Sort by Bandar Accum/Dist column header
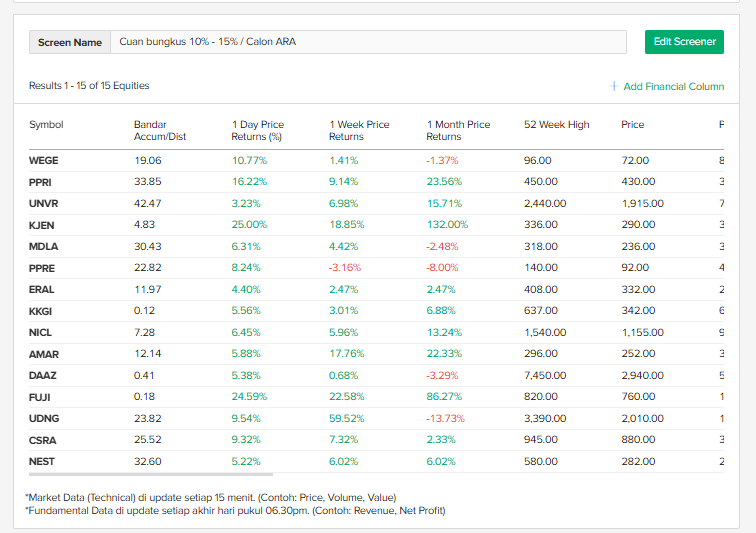This screenshot has height=533, width=756. [160, 130]
